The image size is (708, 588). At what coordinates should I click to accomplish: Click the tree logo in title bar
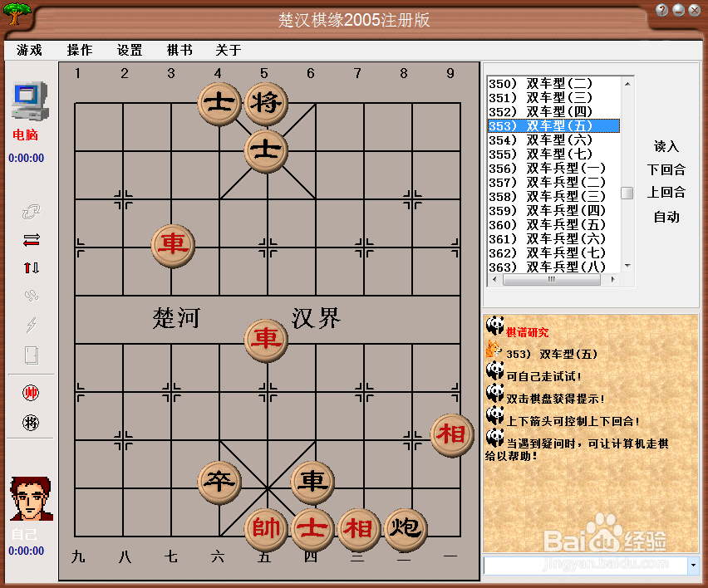[17, 13]
